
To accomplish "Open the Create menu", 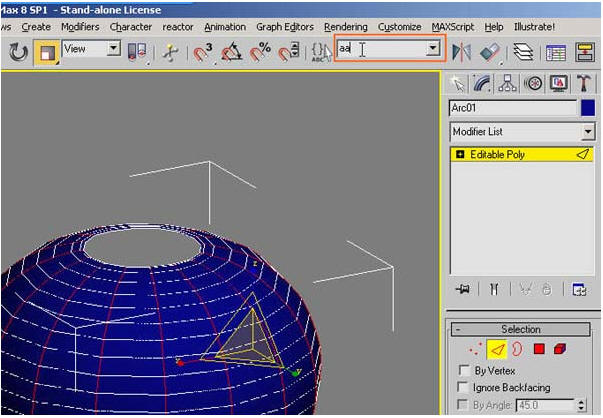I will pos(36,27).
